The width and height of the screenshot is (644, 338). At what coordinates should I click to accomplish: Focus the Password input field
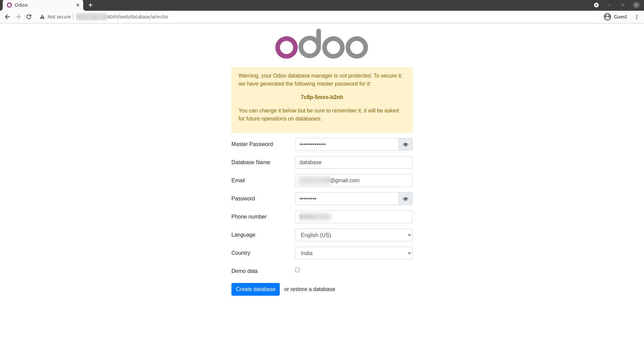pos(347,199)
